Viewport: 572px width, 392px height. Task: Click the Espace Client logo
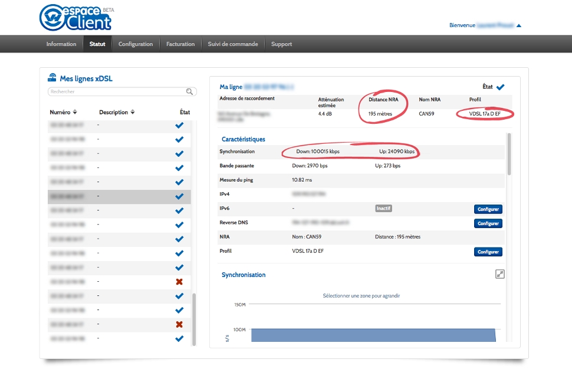click(x=75, y=18)
